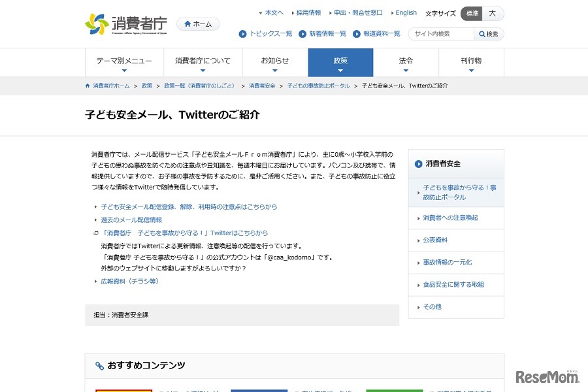Open 食品安全に関する取組 in the sidebar
The image size is (588, 392).
(x=455, y=285)
